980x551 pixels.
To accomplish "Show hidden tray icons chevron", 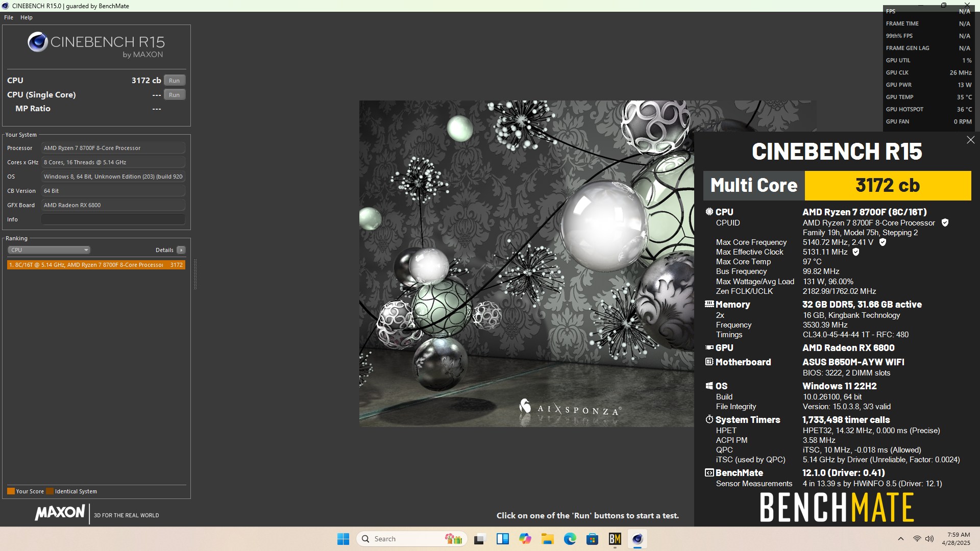I will [x=901, y=539].
